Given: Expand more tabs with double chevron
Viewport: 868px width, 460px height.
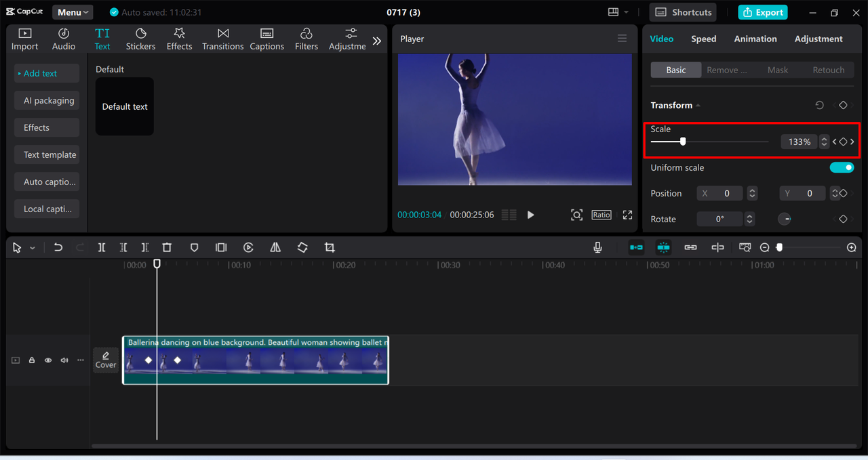Looking at the screenshot, I should [x=377, y=41].
